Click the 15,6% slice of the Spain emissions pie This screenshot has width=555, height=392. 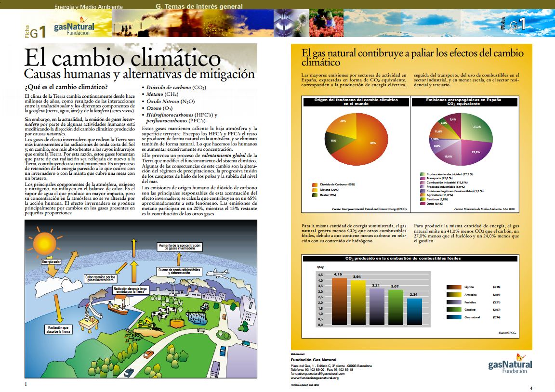(449, 155)
